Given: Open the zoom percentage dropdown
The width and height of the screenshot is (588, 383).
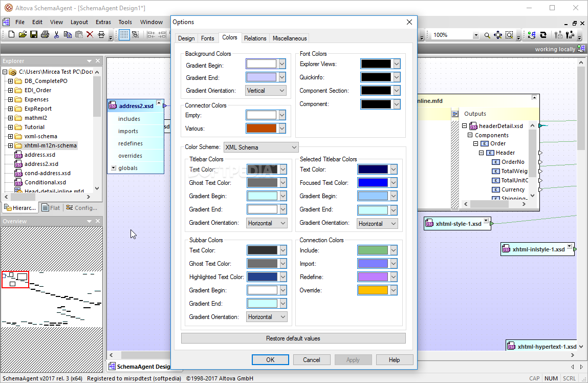Looking at the screenshot, I should pyautogui.click(x=476, y=35).
